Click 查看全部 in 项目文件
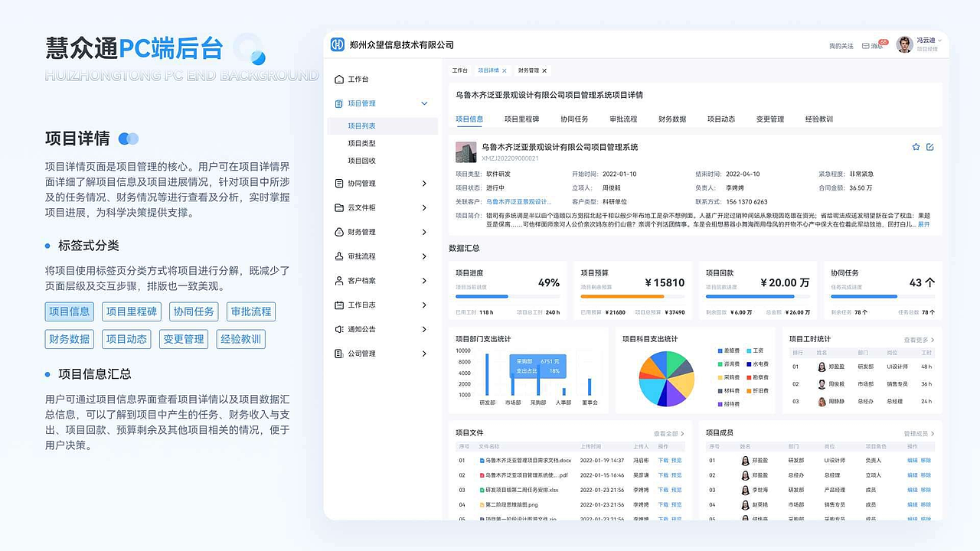Viewport: 980px width, 551px height. tap(669, 434)
